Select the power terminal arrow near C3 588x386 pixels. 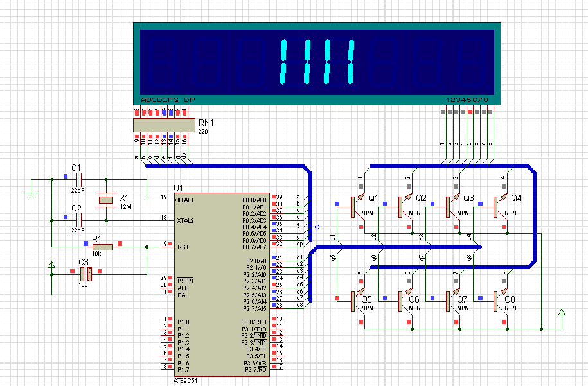pos(52,265)
